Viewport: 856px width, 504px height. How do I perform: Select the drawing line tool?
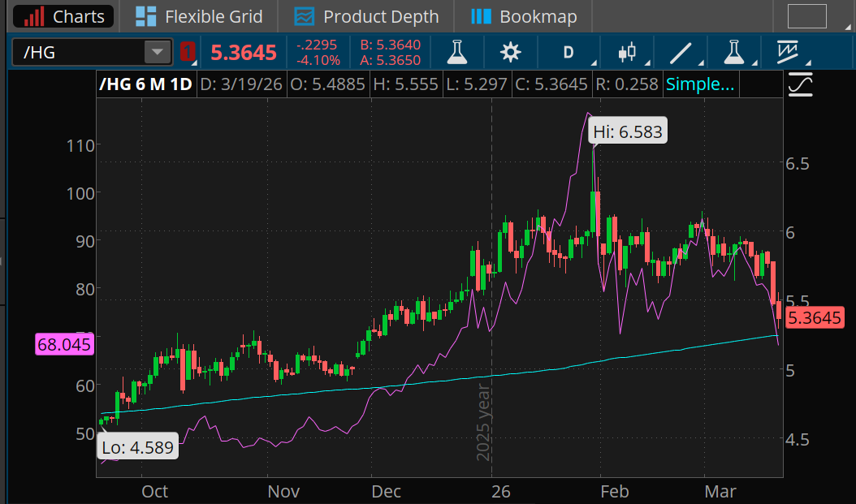(x=679, y=51)
